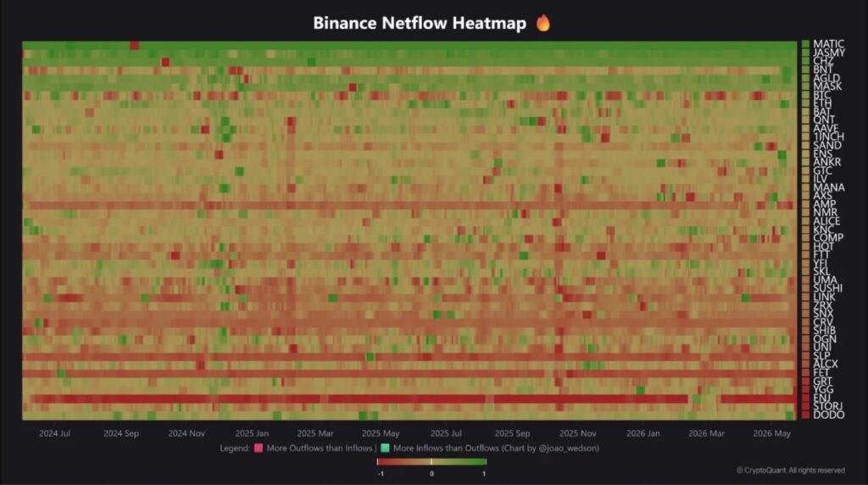Image resolution: width=868 pixels, height=485 pixels.
Task: Click the BTC row label
Action: point(822,95)
